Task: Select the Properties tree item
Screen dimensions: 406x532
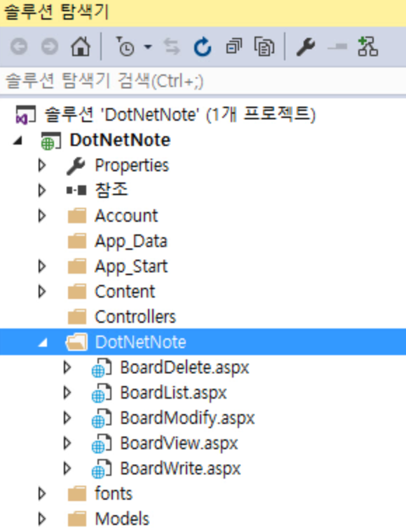Action: 132,166
